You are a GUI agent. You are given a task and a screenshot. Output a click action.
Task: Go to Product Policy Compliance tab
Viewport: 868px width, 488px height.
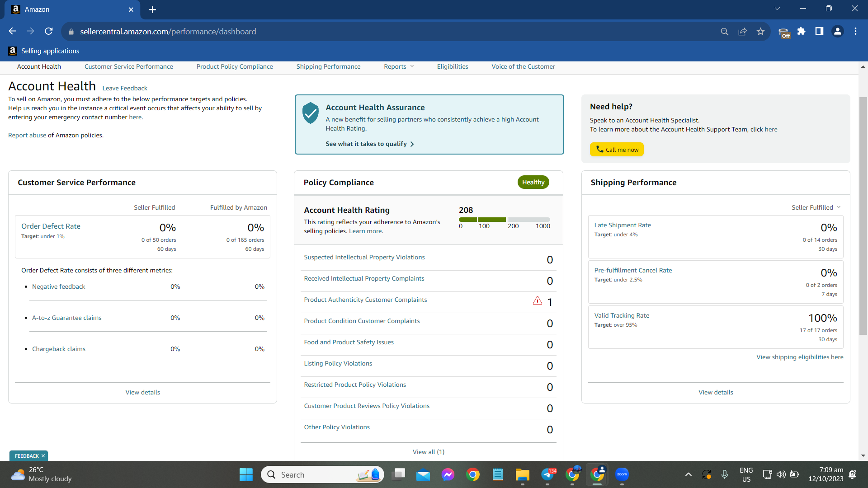point(235,66)
